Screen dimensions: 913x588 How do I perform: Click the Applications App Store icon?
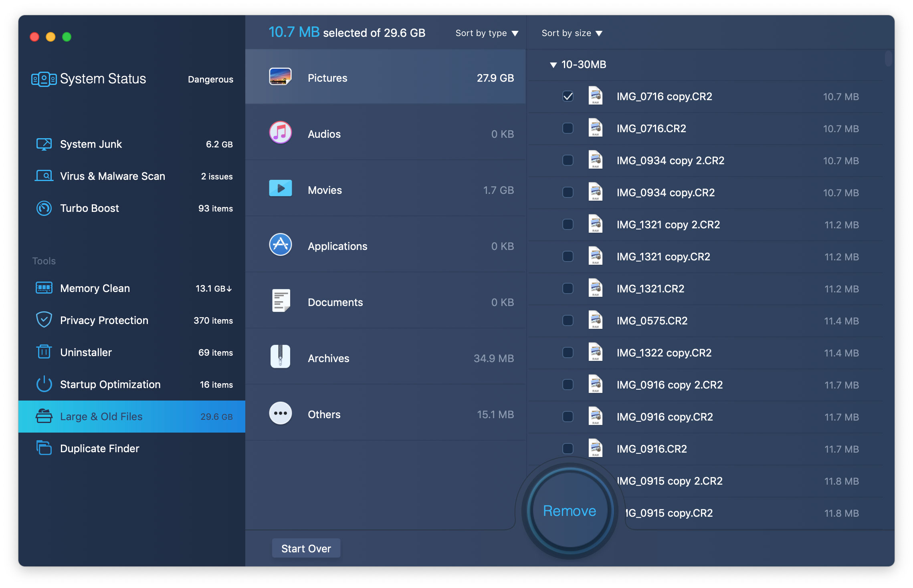(x=280, y=245)
